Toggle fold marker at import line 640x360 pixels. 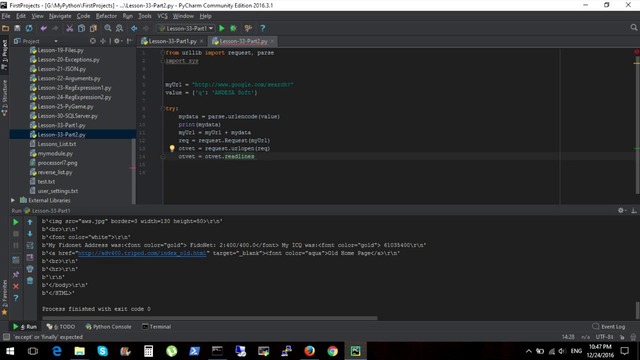pos(162,53)
